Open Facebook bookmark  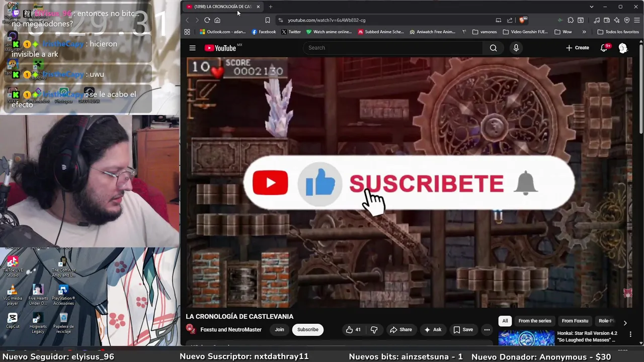click(264, 32)
